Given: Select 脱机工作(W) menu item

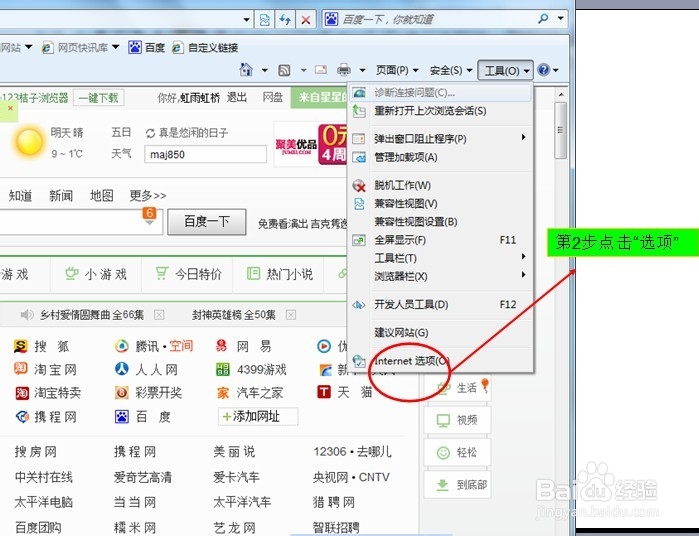Looking at the screenshot, I should tap(440, 185).
